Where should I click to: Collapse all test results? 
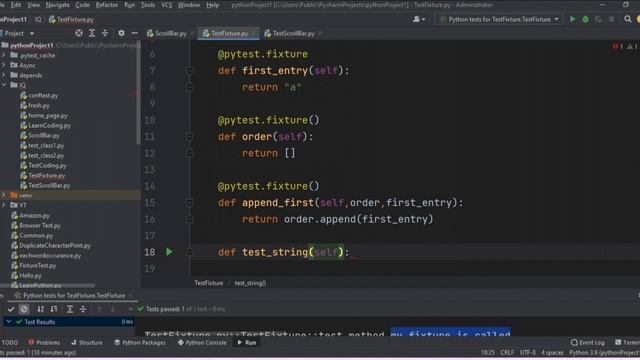[x=83, y=309]
